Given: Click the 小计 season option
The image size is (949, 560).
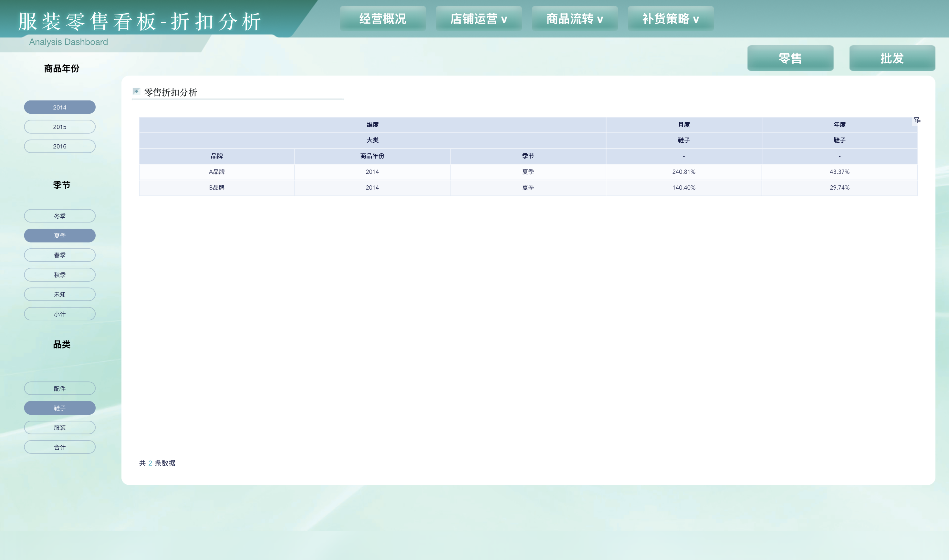Looking at the screenshot, I should pyautogui.click(x=59, y=314).
